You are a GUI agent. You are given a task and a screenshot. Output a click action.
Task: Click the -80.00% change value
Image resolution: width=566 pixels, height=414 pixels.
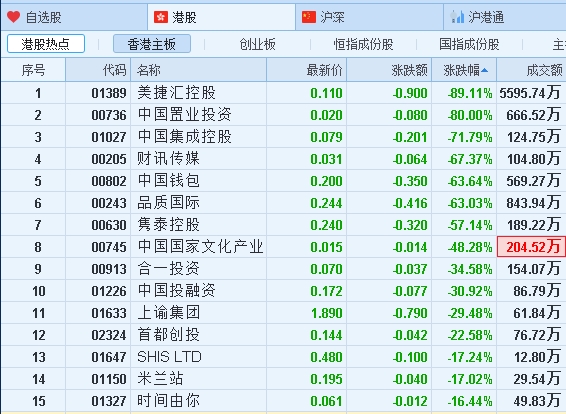470,116
